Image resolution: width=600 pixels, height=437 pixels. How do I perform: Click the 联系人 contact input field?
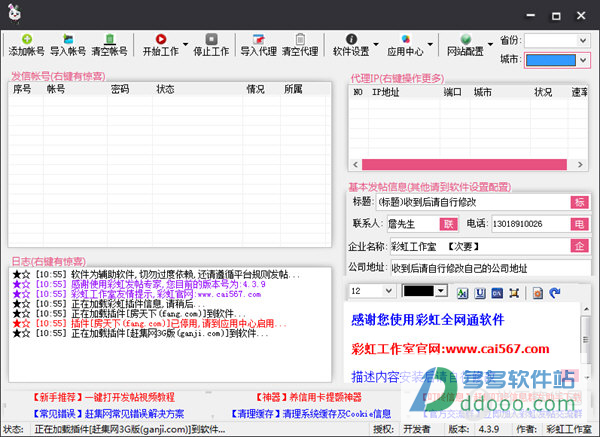[413, 224]
